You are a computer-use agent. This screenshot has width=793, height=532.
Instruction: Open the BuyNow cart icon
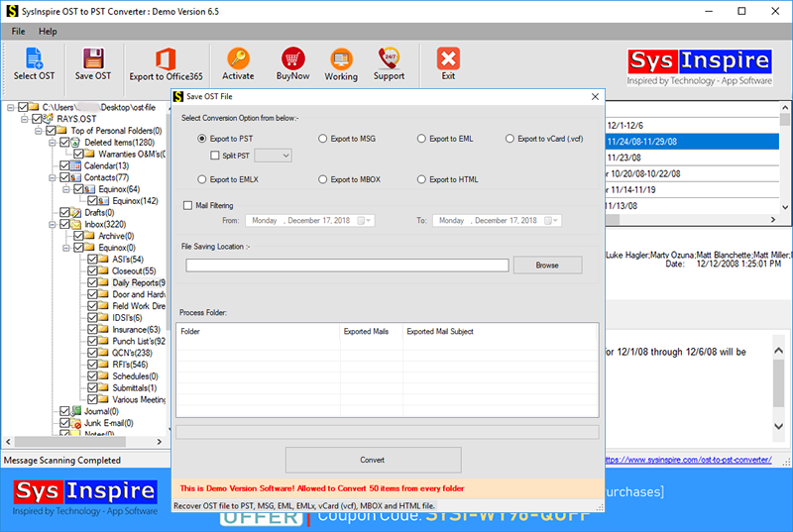[x=292, y=62]
